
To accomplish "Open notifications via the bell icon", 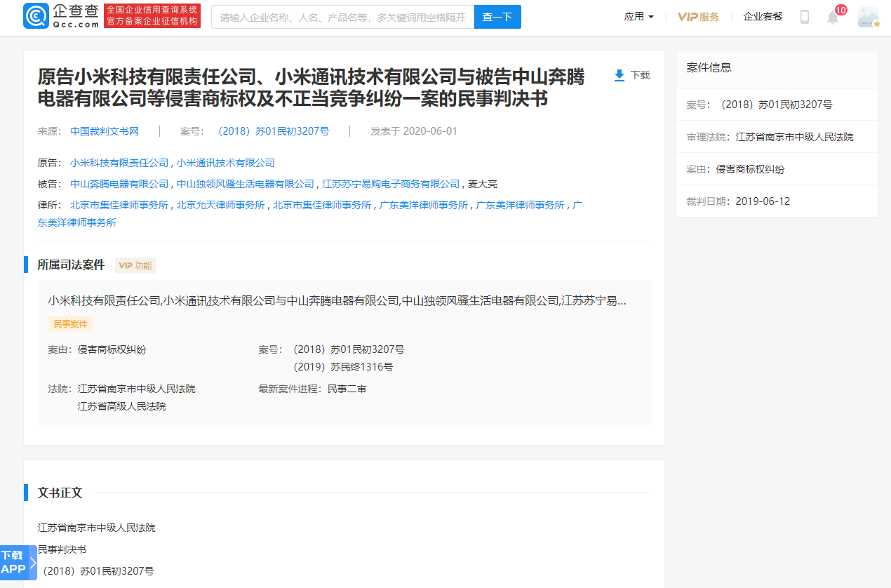I will coord(832,17).
